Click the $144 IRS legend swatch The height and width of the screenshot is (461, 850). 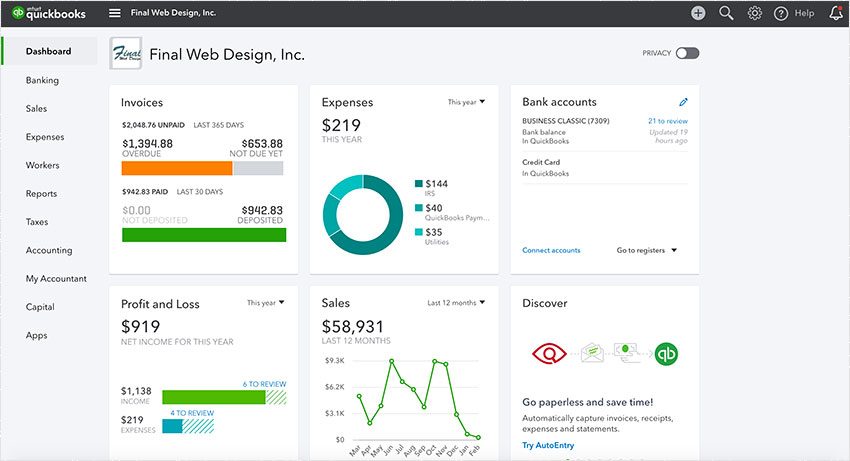[x=418, y=183]
